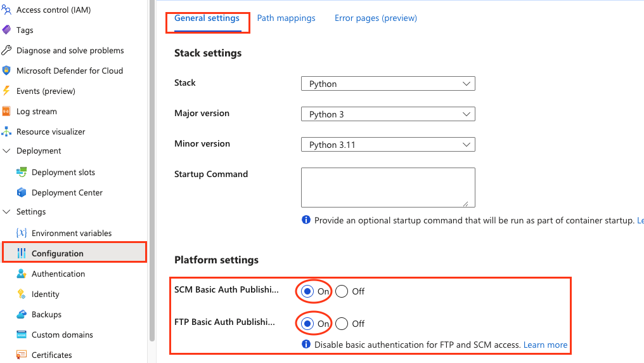
Task: Click the Access control (IAM) icon
Action: (6, 10)
